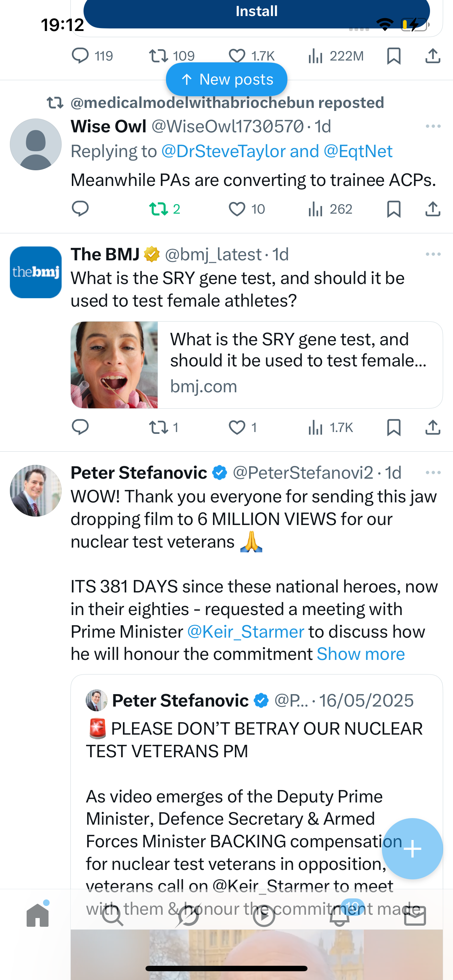Open the Search tab
The height and width of the screenshot is (980, 453).
[113, 916]
